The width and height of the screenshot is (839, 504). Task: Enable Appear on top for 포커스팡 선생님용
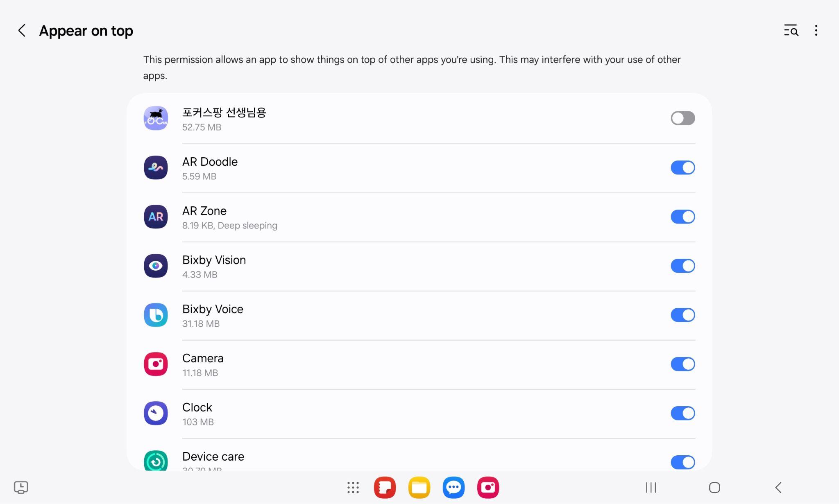tap(683, 118)
